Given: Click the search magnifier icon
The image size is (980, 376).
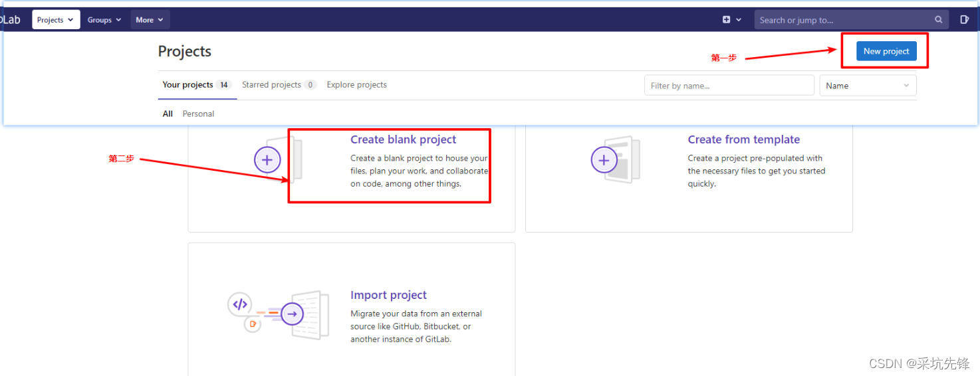Looking at the screenshot, I should coord(939,20).
